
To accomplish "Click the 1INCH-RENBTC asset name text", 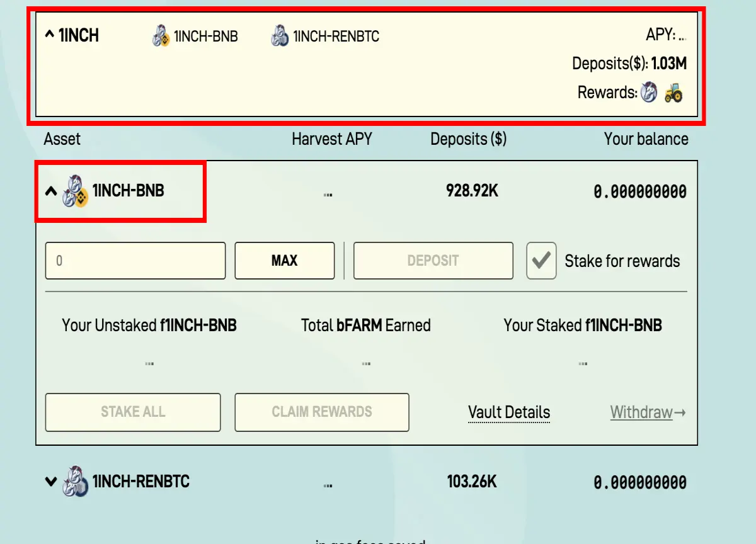I will click(141, 482).
